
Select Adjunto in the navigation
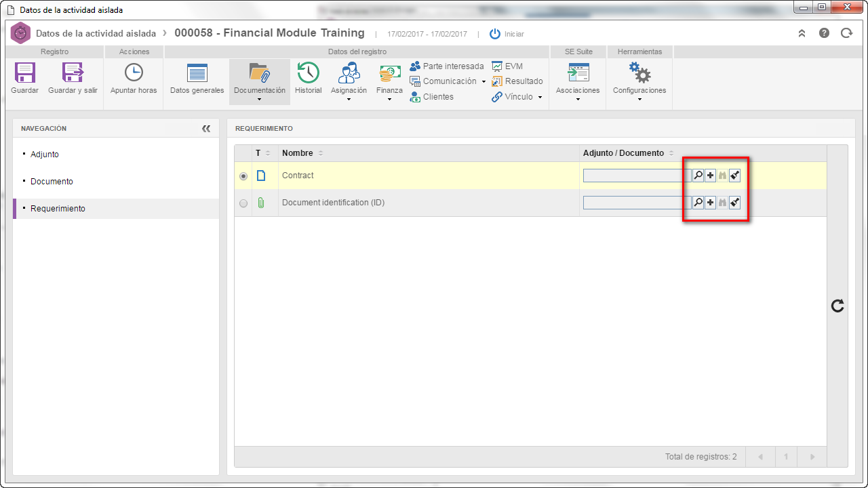pos(45,155)
